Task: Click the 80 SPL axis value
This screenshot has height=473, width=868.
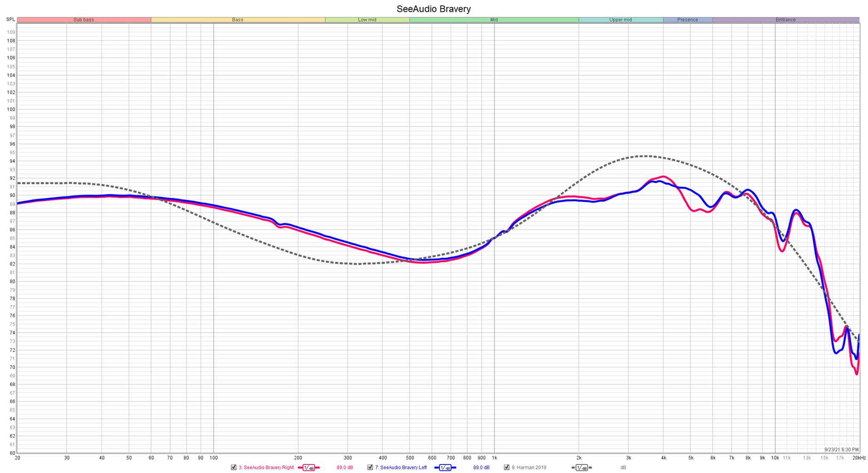Action: [x=12, y=281]
